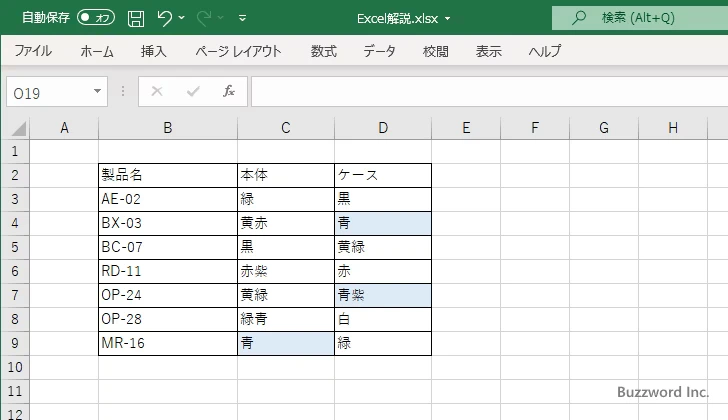Viewport: 728px width, 420px height.
Task: Click the Redo arrow icon
Action: click(203, 18)
